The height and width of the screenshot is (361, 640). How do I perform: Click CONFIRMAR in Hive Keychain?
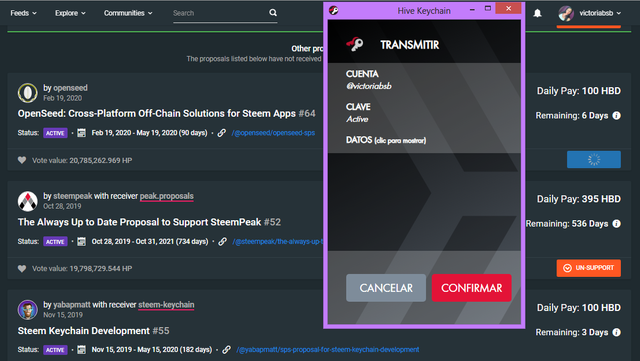(x=471, y=288)
